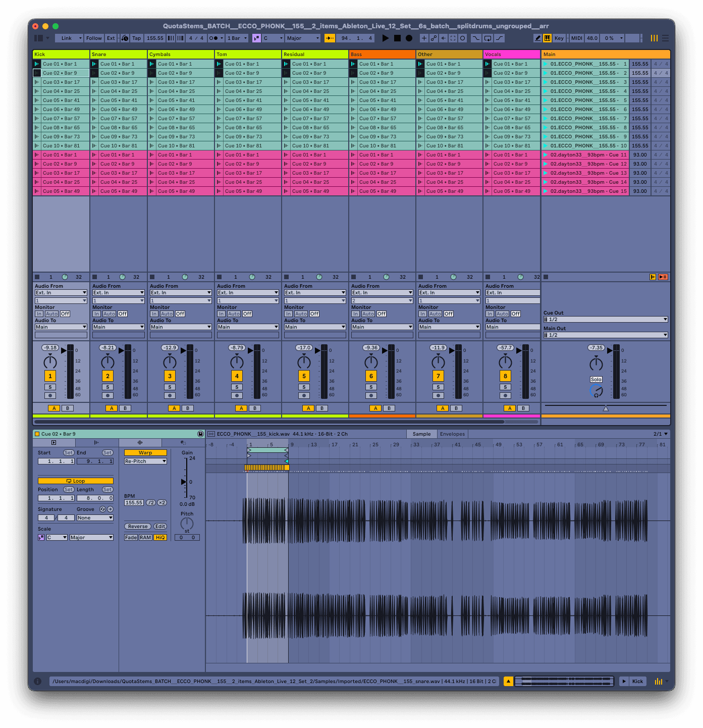This screenshot has height=728, width=703.
Task: Switch to Arrangement view with yellow bars icon
Action: (x=654, y=38)
